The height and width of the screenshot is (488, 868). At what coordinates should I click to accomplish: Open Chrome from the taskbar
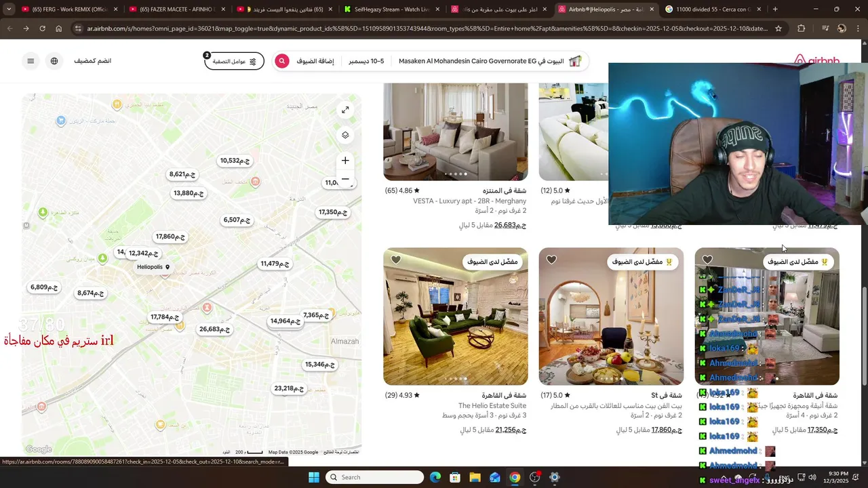pyautogui.click(x=515, y=477)
